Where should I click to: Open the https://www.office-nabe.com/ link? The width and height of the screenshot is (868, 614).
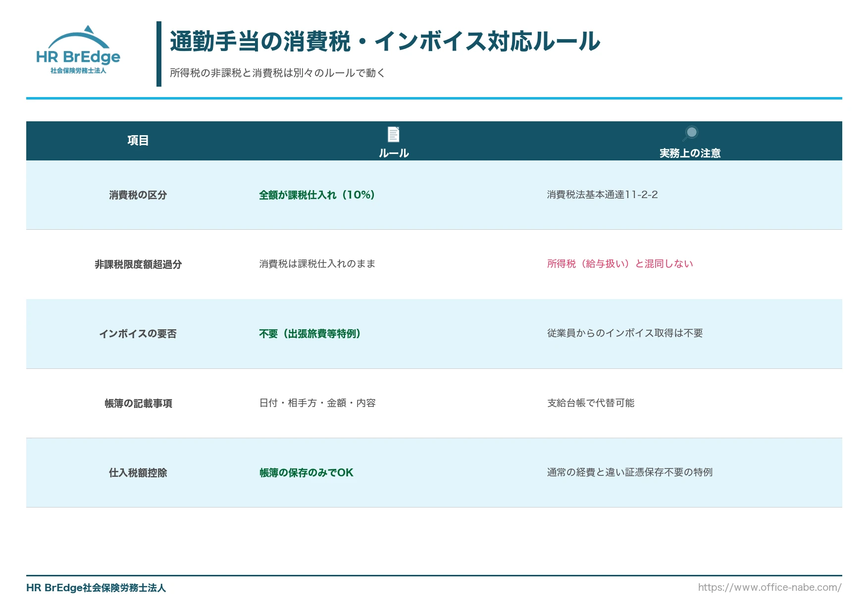tap(769, 587)
